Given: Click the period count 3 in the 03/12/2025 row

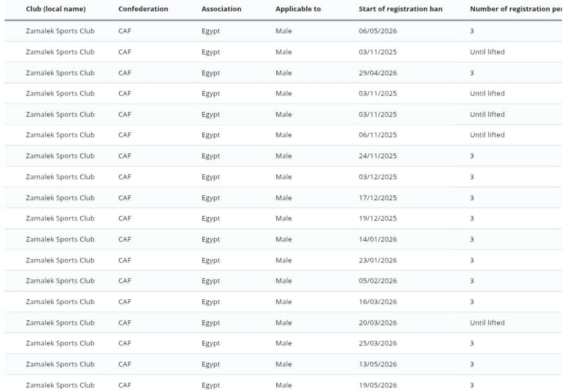Looking at the screenshot, I should tap(472, 177).
